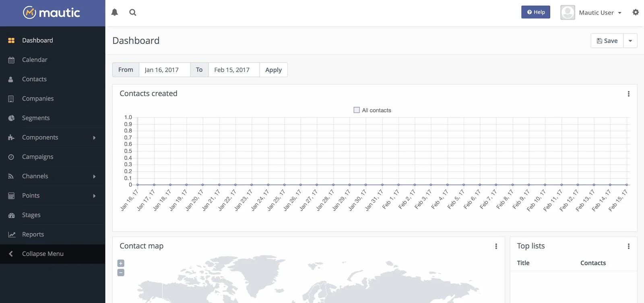The image size is (644, 303).
Task: Go to Campaigns in the sidebar
Action: coord(37,157)
